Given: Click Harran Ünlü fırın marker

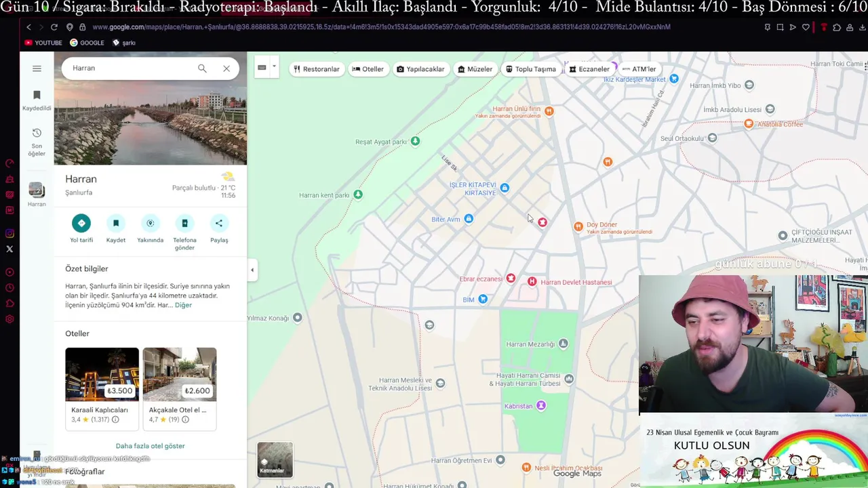Looking at the screenshot, I should point(549,111).
